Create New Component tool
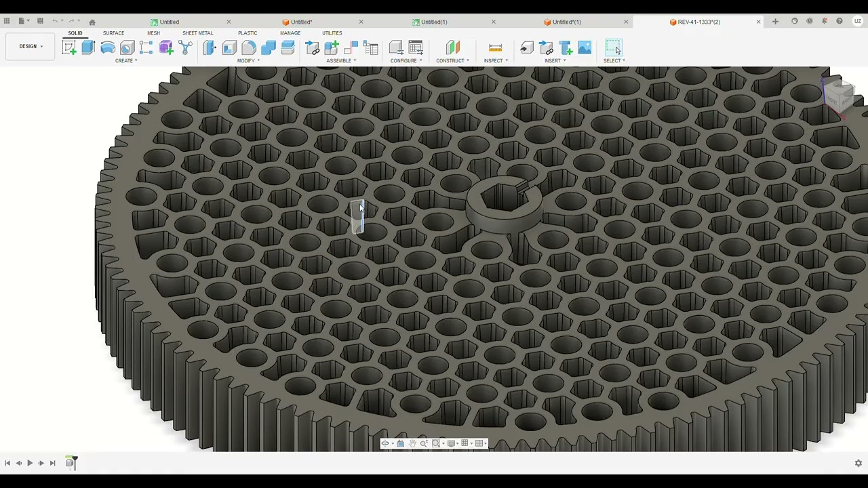Screen dimensions: 868x488 (x=332, y=47)
